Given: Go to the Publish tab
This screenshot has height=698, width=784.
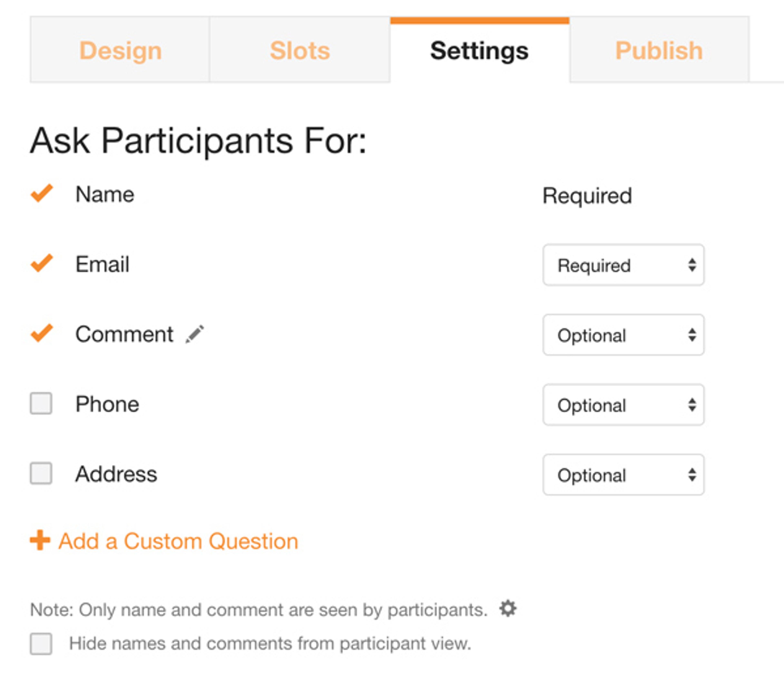Looking at the screenshot, I should coord(659,50).
